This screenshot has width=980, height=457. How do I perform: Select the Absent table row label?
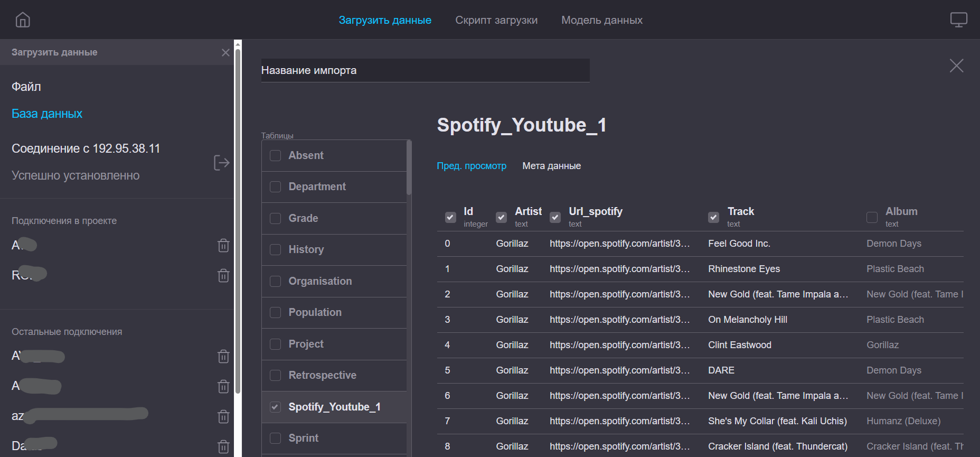[306, 155]
